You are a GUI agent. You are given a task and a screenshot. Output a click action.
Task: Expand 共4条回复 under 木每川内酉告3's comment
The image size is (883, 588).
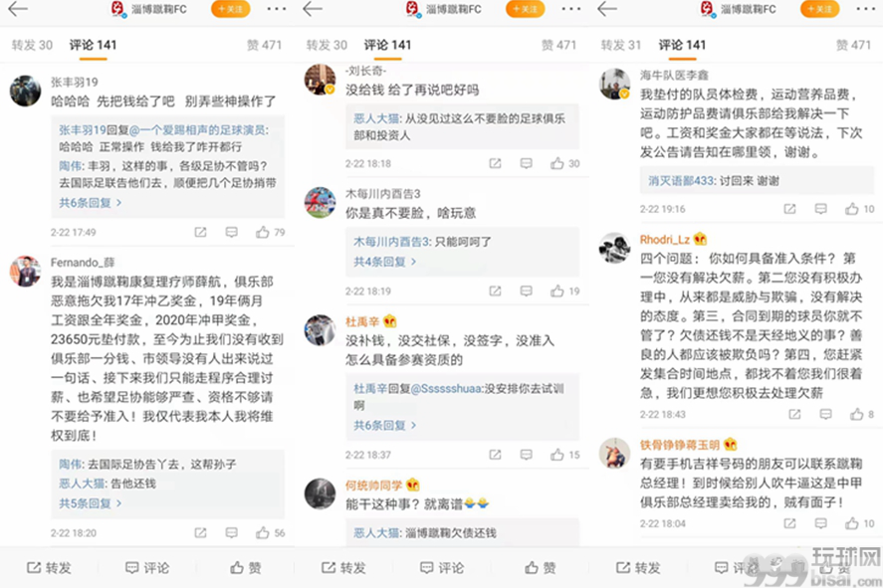pyautogui.click(x=384, y=262)
